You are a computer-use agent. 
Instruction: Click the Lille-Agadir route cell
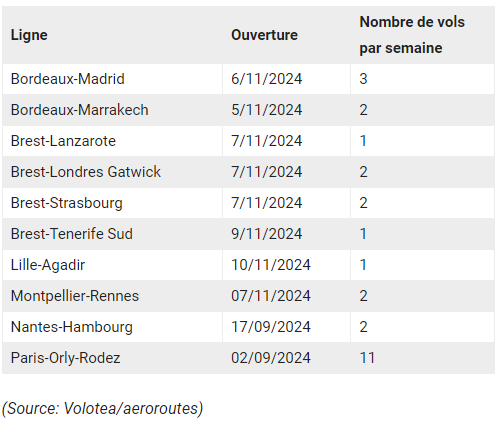click(x=112, y=265)
